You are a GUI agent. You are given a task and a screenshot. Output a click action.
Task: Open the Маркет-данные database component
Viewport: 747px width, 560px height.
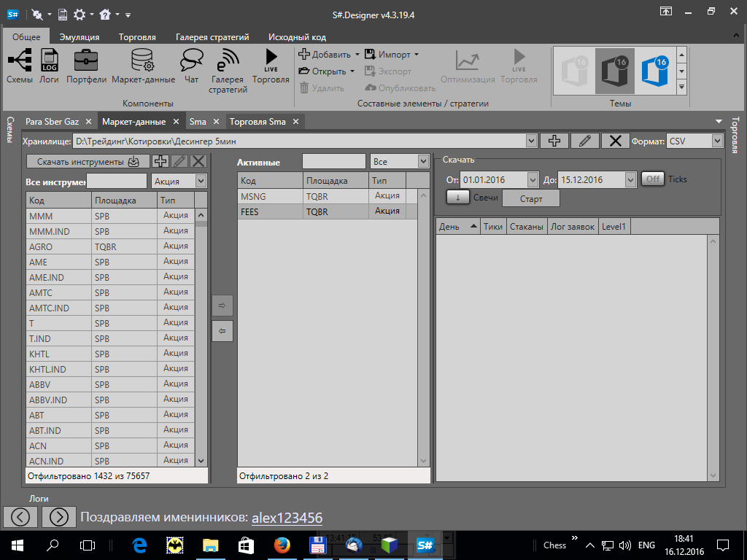144,66
